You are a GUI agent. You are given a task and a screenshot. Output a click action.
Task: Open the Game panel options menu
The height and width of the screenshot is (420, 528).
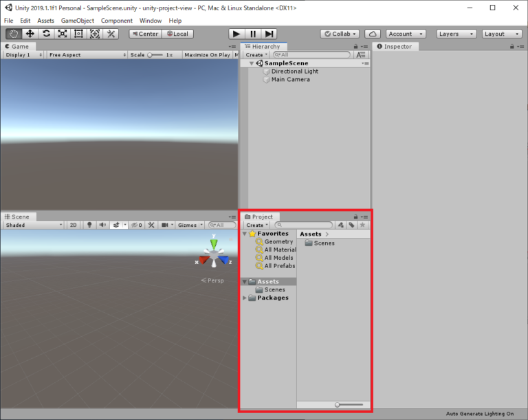(232, 47)
